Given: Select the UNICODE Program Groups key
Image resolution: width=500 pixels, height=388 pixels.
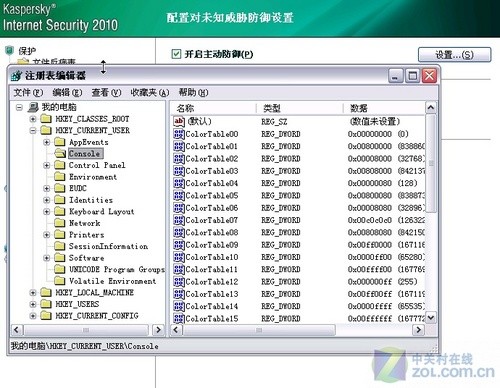Looking at the screenshot, I should (117, 269).
